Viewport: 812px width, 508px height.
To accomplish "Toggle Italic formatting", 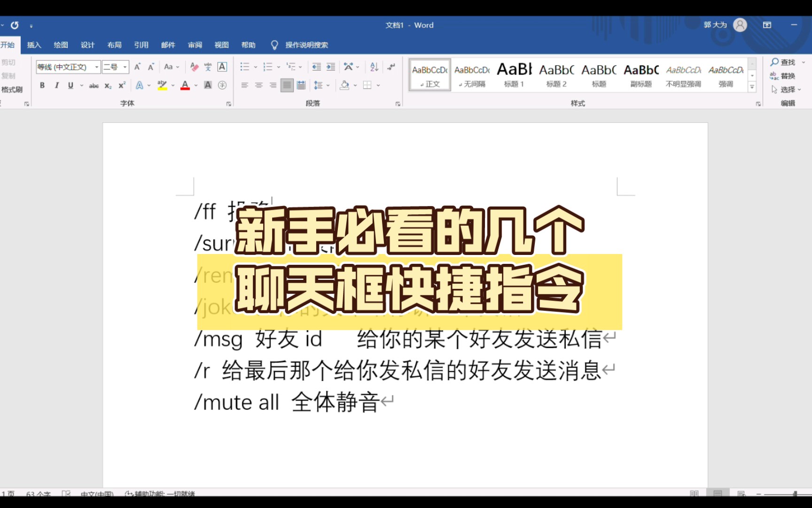I will point(56,86).
